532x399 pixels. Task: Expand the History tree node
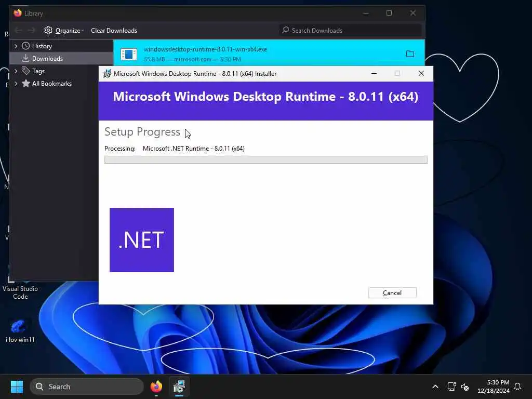[16, 46]
